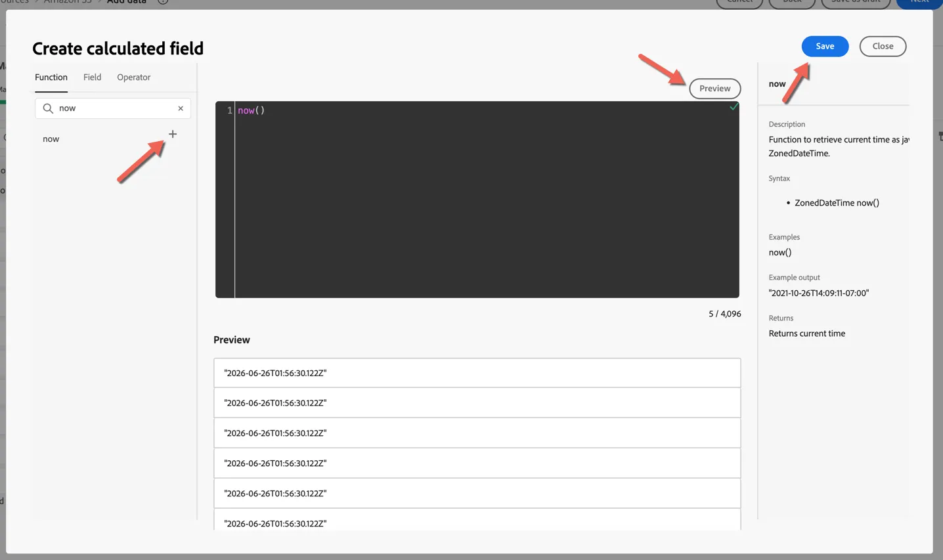This screenshot has width=943, height=560.
Task: Save the calculated field
Action: [x=825, y=46]
